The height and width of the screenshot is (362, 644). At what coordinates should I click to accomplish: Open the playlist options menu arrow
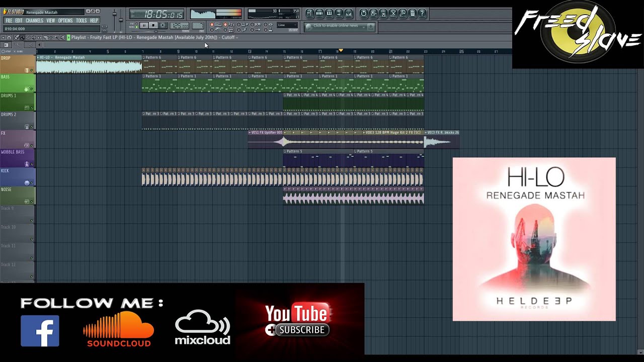point(3,37)
